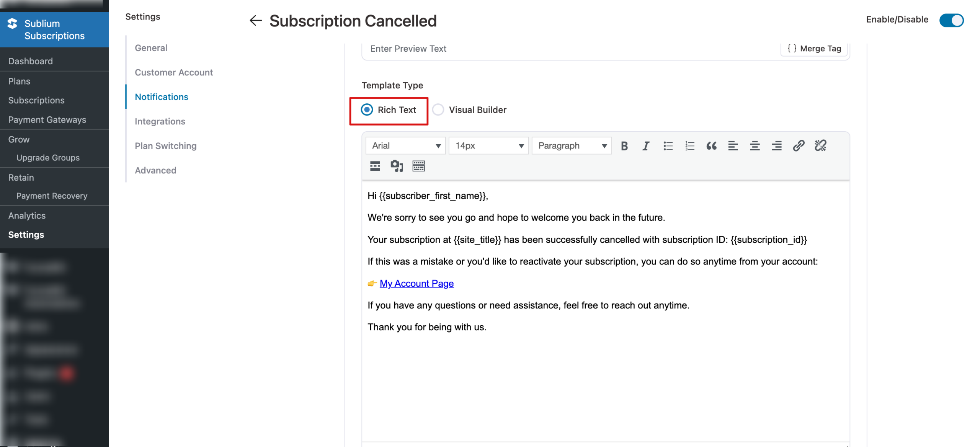Image resolution: width=980 pixels, height=447 pixels.
Task: Switch to the Integrations settings tab
Action: [160, 121]
